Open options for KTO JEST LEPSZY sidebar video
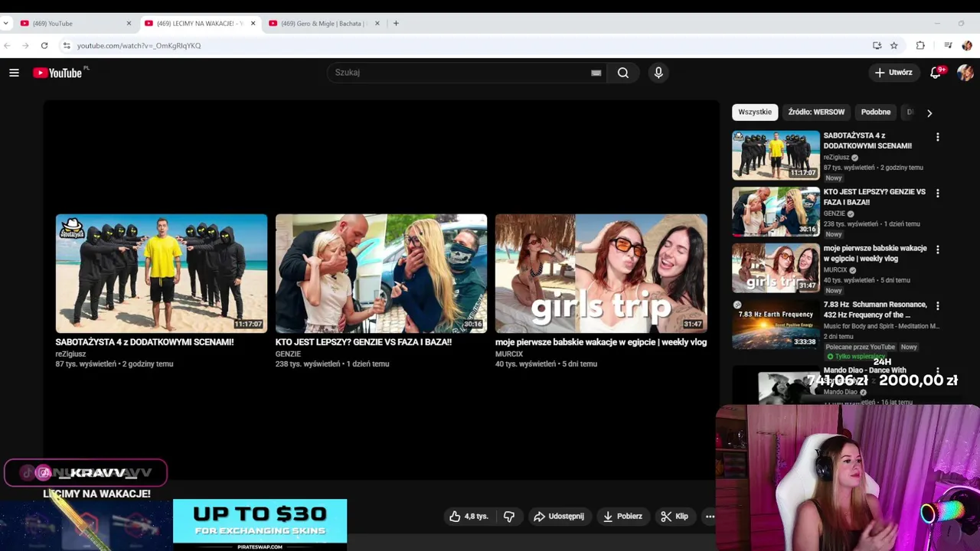Screen dimensions: 980x551 click(x=938, y=194)
